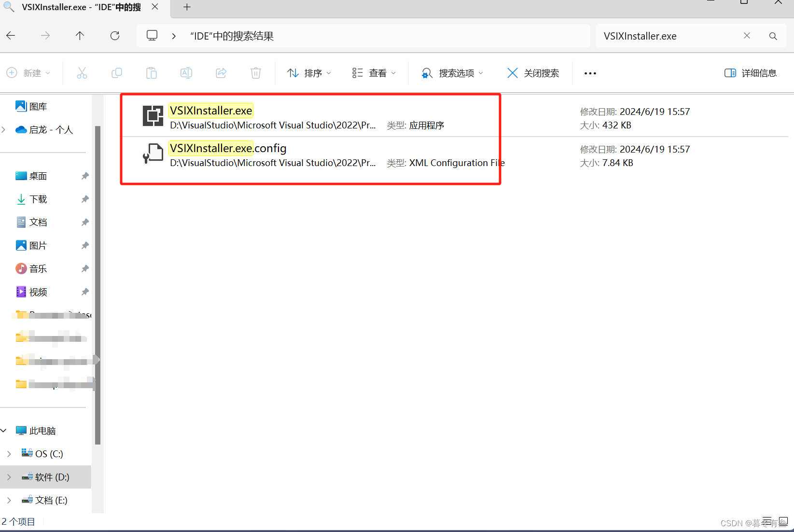Go up one folder level
Viewport: 794px width, 532px height.
(80, 36)
